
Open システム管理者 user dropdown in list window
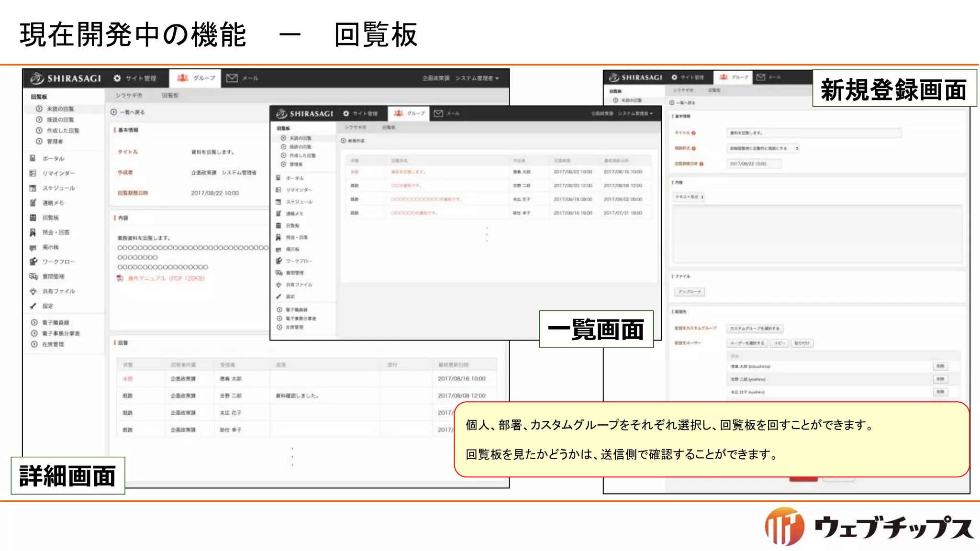pyautogui.click(x=635, y=113)
